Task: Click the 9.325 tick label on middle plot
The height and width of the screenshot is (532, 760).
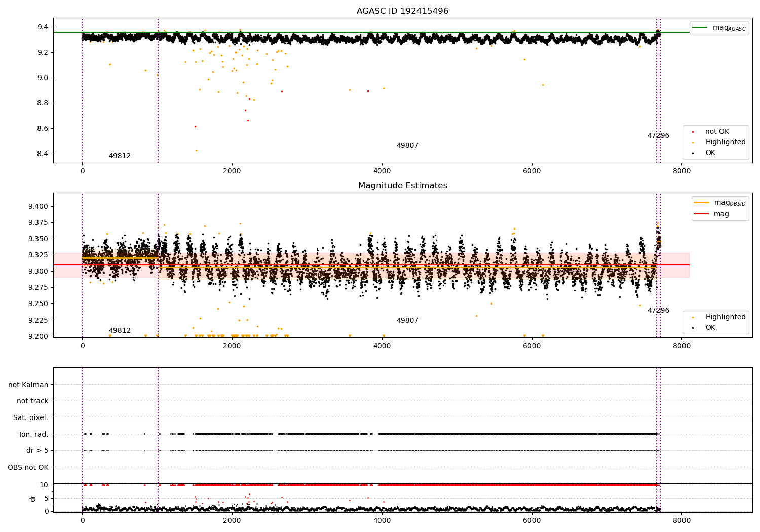Action: (39, 255)
